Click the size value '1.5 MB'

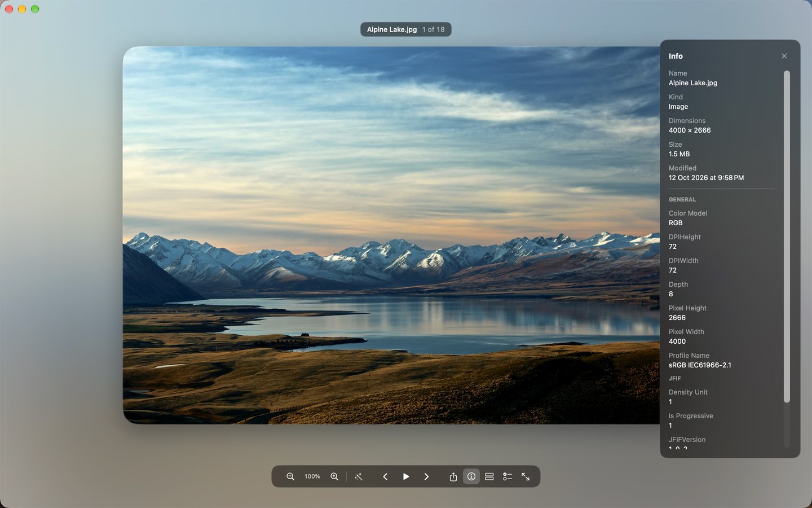point(679,154)
